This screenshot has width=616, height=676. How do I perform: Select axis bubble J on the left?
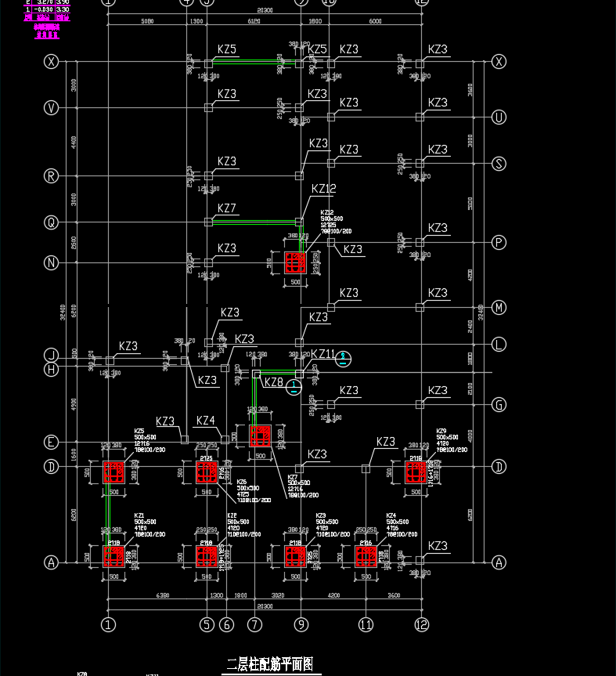51,356
